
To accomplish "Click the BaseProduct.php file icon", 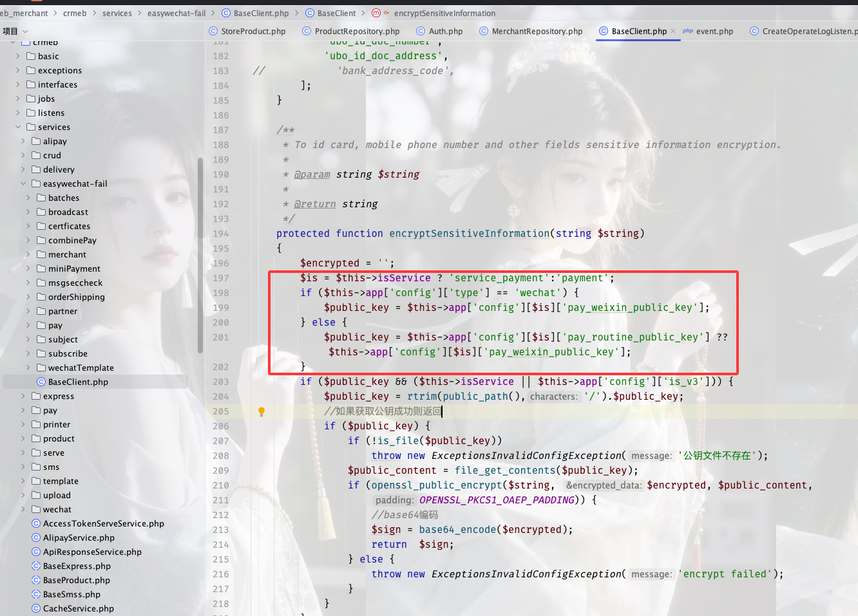I will [36, 580].
